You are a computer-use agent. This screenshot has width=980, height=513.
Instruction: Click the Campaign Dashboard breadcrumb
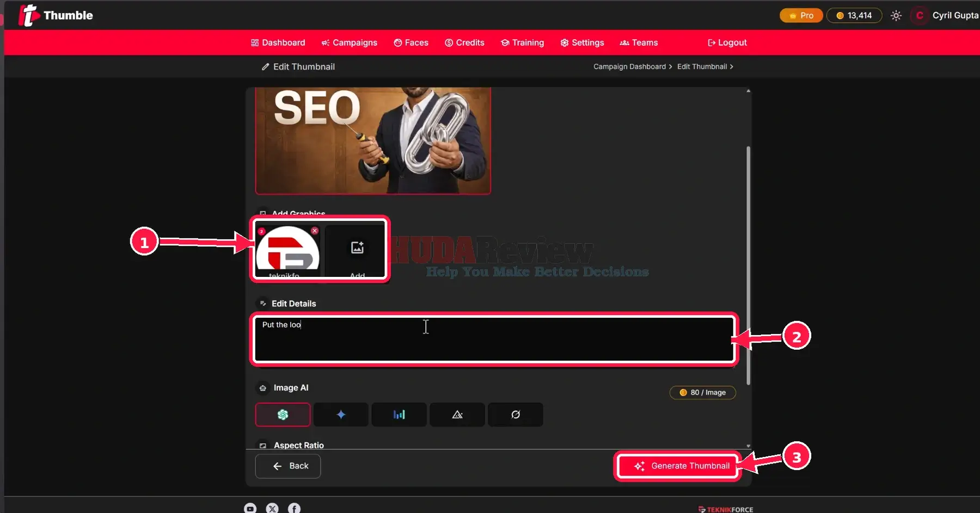[x=629, y=66]
